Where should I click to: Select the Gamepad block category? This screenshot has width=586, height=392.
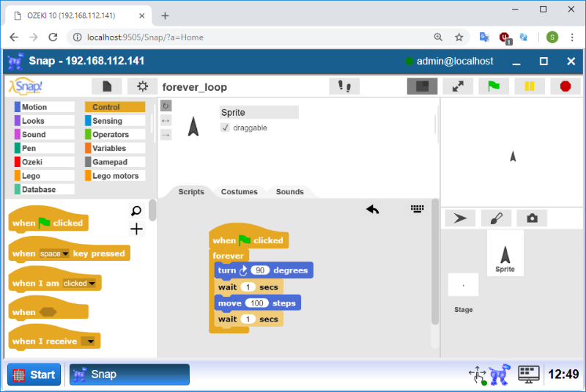115,162
